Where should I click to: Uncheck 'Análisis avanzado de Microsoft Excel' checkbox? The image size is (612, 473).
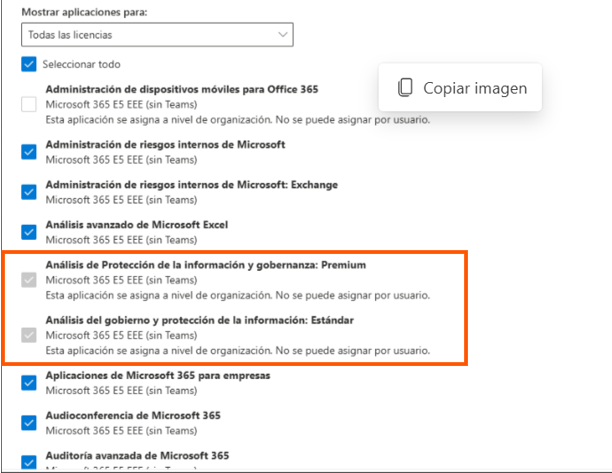29,232
